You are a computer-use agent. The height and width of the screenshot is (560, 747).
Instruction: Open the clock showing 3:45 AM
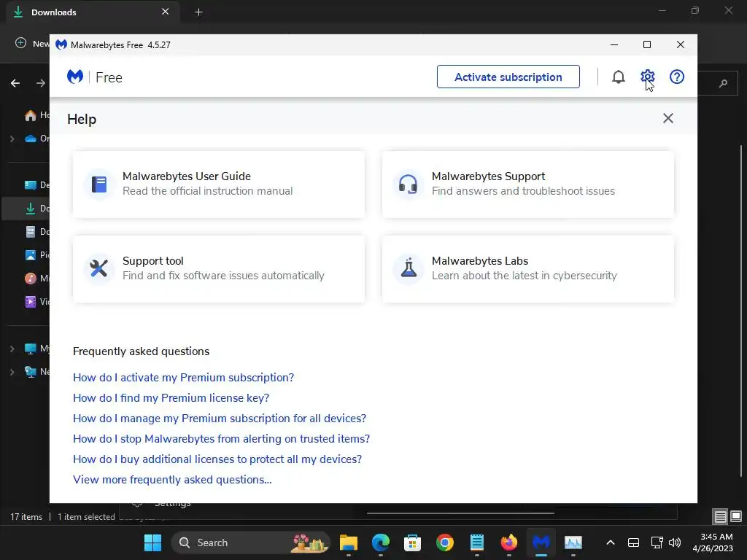point(713,542)
